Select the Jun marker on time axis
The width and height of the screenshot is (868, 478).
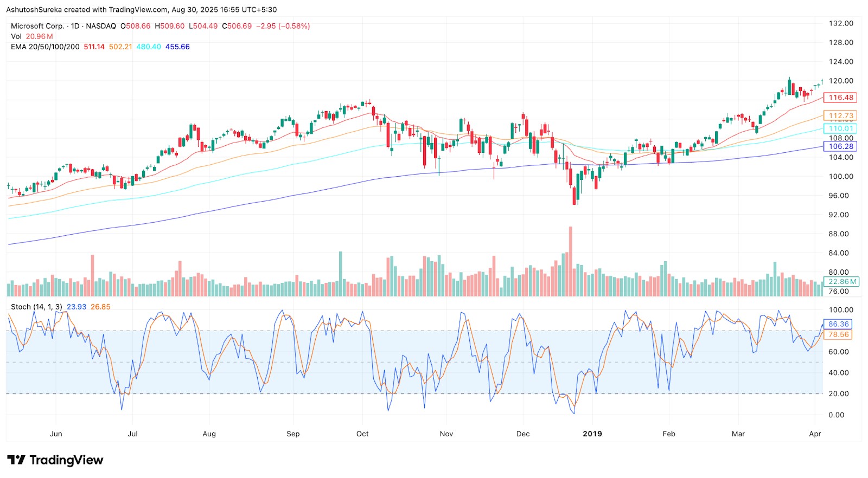56,434
